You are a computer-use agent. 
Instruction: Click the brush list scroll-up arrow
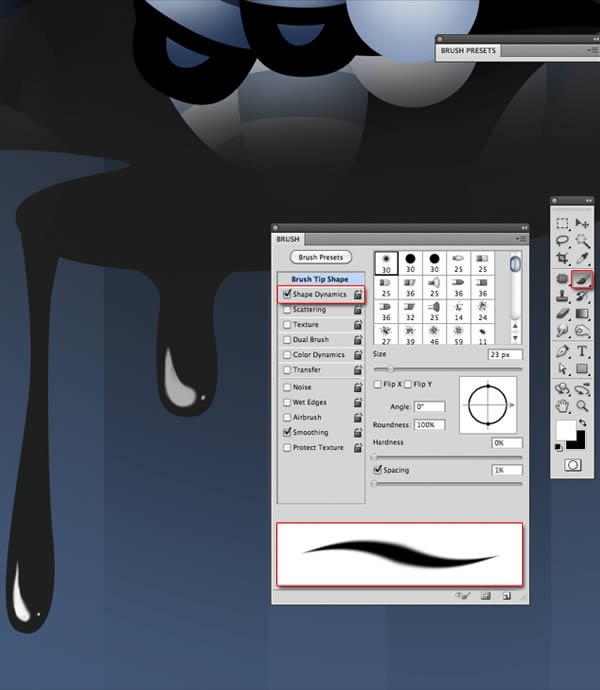515,326
